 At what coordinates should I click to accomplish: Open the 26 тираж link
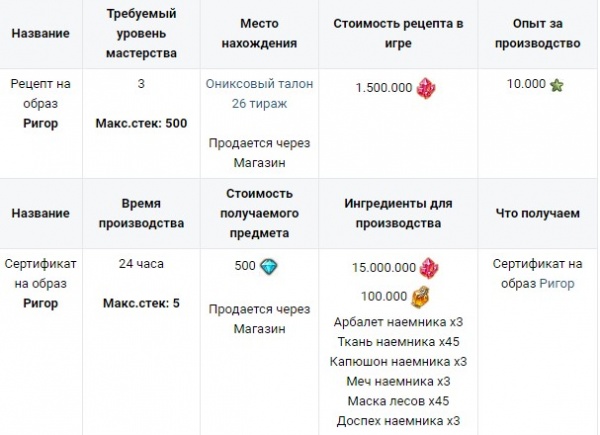(x=259, y=103)
